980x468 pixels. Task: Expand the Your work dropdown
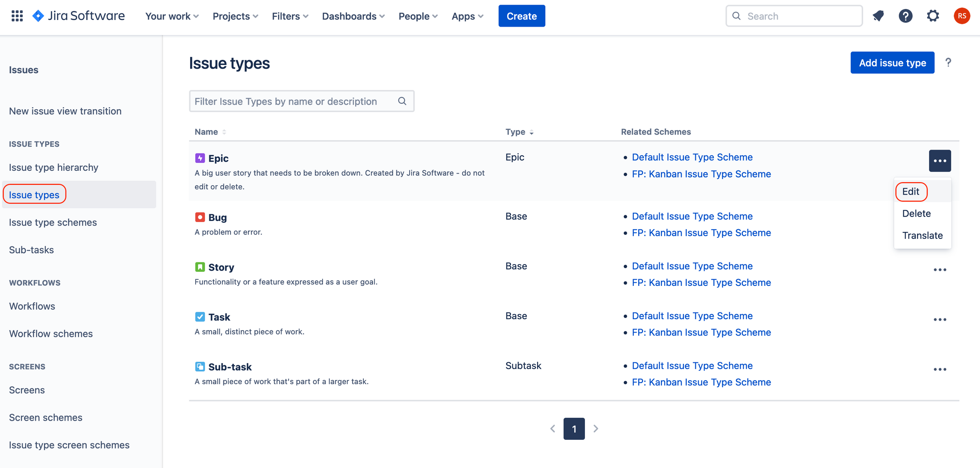pyautogui.click(x=172, y=16)
